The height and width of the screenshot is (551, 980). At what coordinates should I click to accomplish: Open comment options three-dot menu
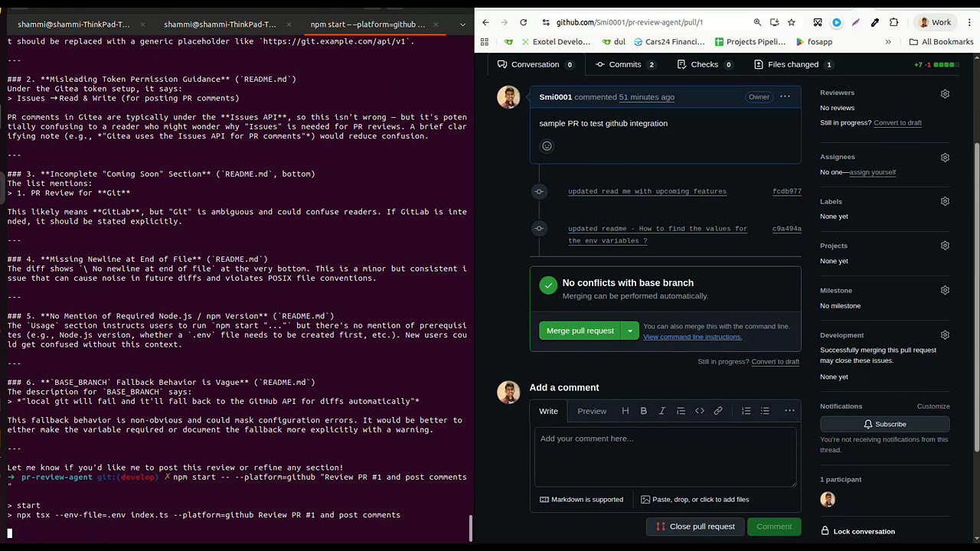click(x=785, y=97)
